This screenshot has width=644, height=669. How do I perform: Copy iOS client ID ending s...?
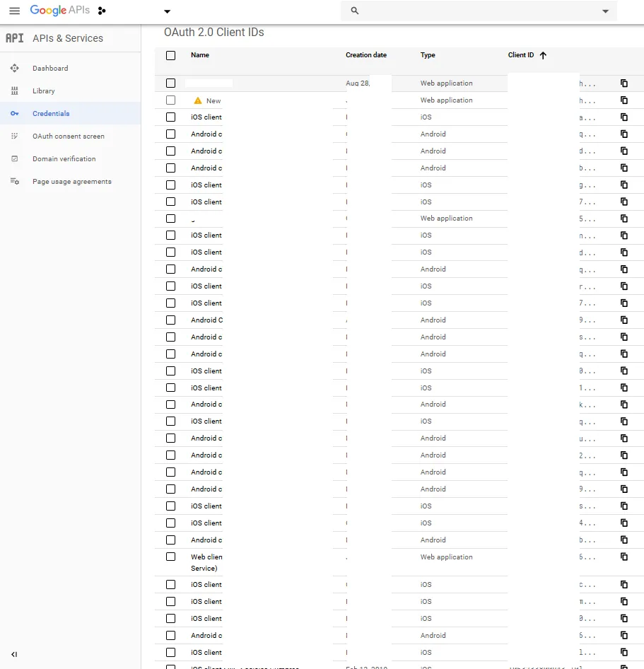pos(624,506)
